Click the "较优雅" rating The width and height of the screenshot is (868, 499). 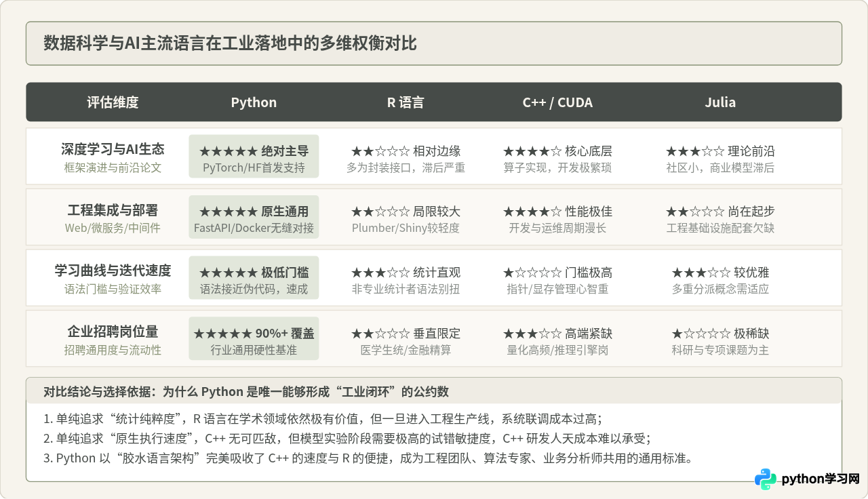pos(720,273)
